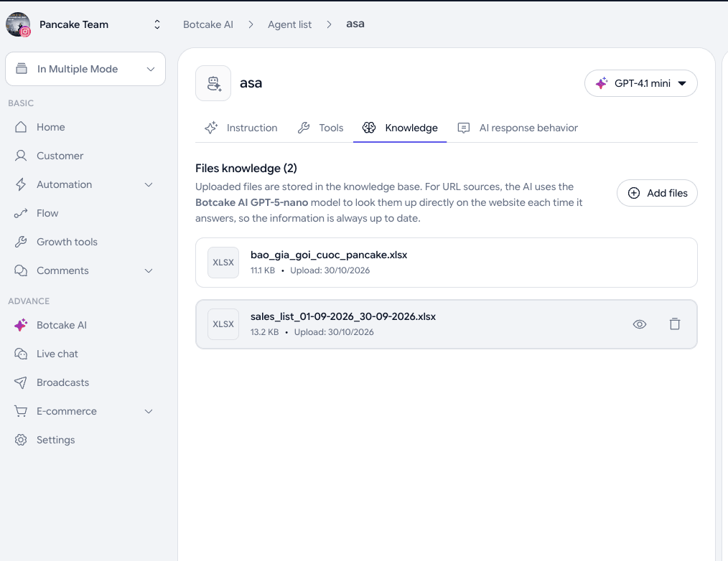Open sales_list_01-09-2026_30-09-2026.xlsx file name
Viewport: 728px width, 561px height.
(x=343, y=316)
